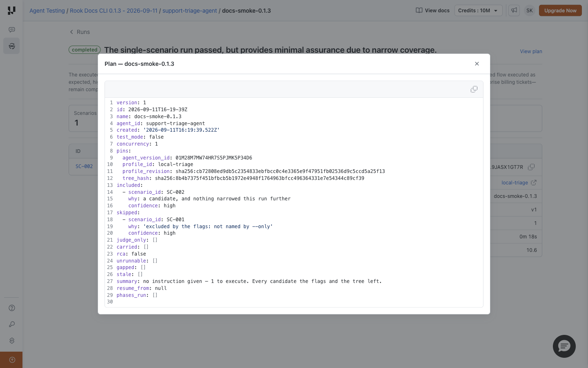Screen dimensions: 588x368
Task: Click the 'Plan — docs-smoke-0.1.3' dialog title
Action: pos(139,64)
